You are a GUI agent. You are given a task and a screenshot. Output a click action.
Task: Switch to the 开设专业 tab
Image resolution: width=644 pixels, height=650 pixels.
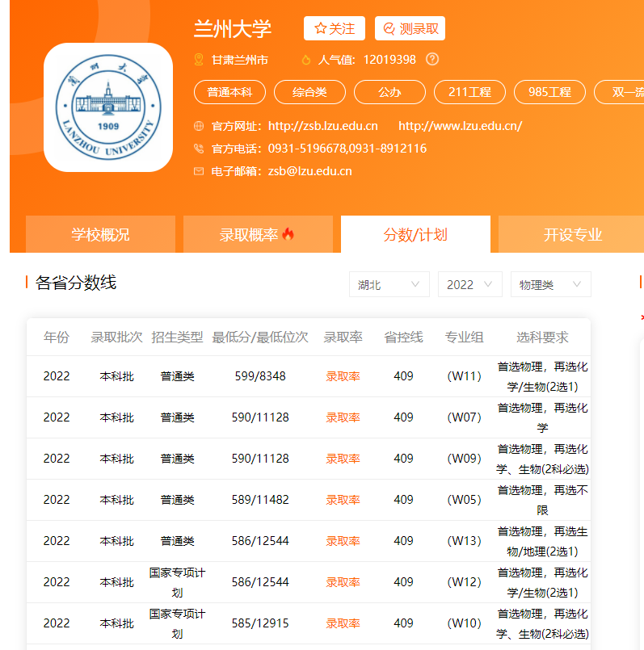click(571, 234)
